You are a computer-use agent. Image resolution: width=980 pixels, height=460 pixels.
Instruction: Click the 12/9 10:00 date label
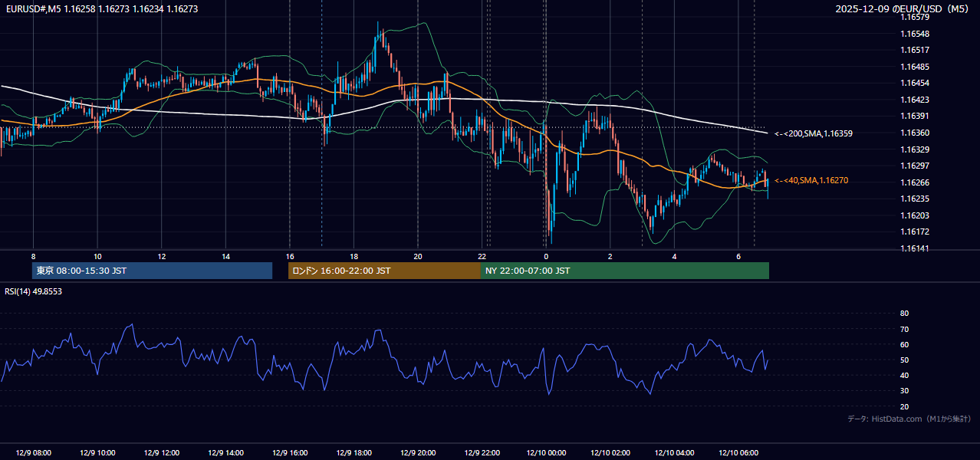point(97,453)
